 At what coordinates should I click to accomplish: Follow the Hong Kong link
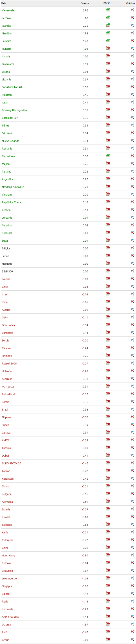click(x=9, y=555)
